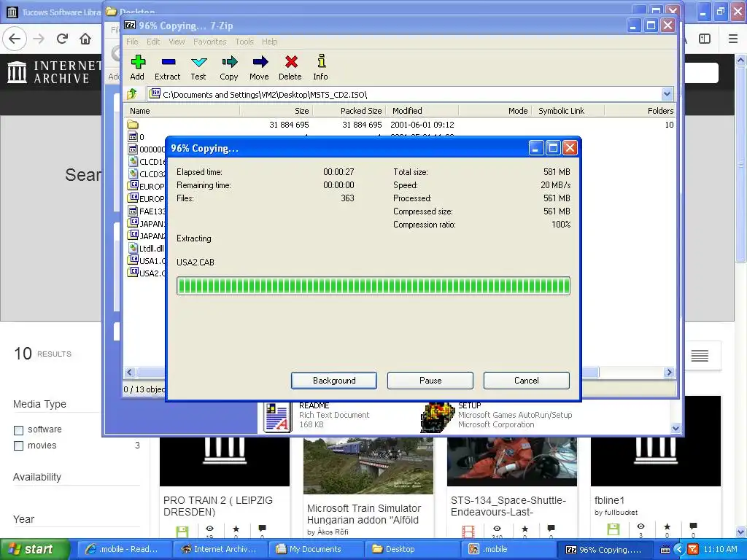Click the browser forward arrow
Screen dimensions: 747x560
(39, 39)
